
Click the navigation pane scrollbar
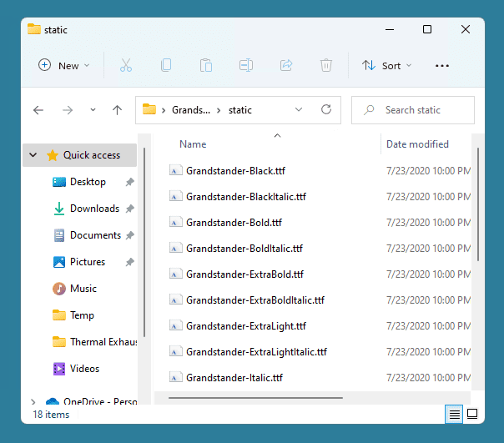tap(144, 243)
